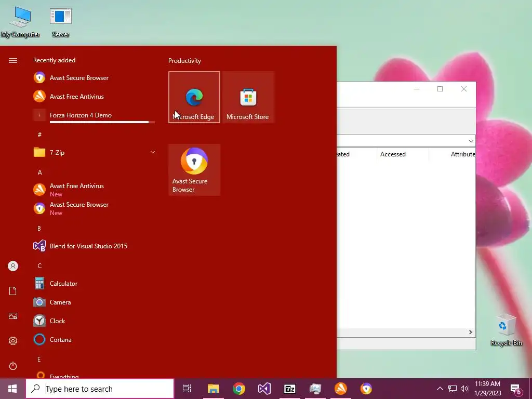Open File Explorer from the taskbar
This screenshot has height=399, width=532.
tap(214, 389)
